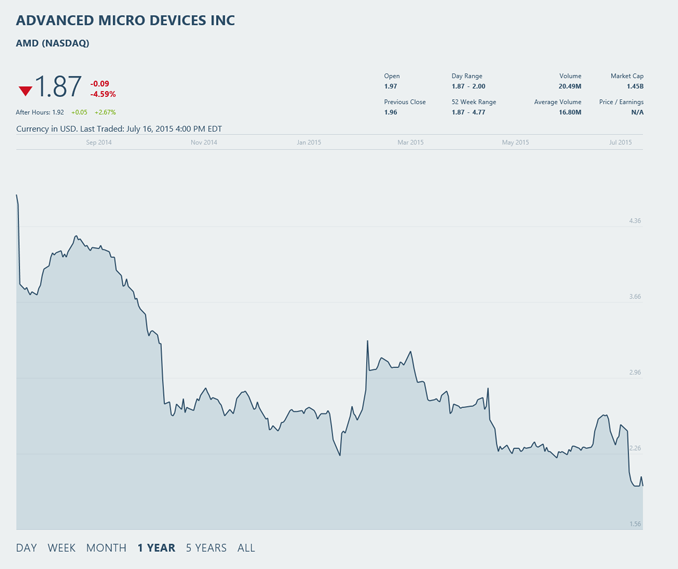Screen dimensions: 678x569
Task: Click the Jul 2015 timeline label
Action: pyautogui.click(x=620, y=142)
